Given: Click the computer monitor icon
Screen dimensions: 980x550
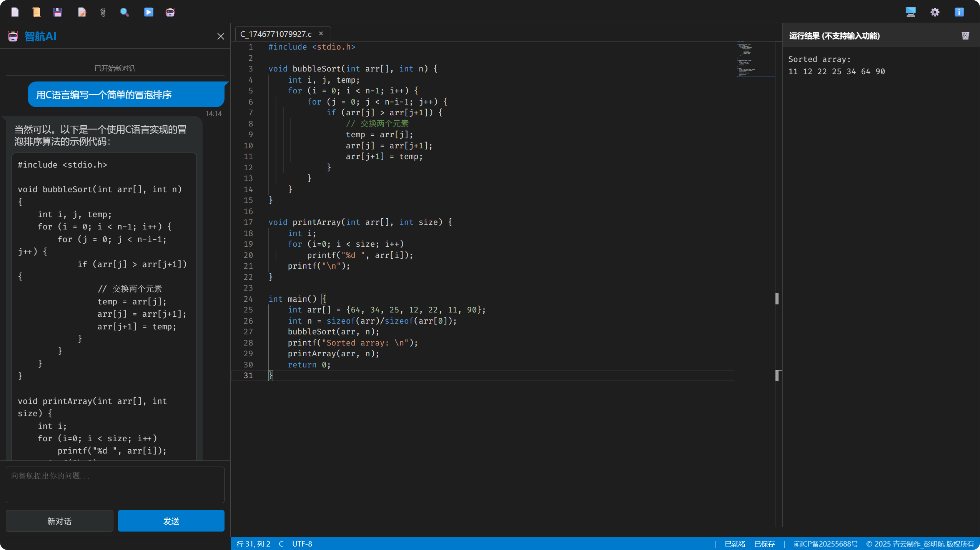Looking at the screenshot, I should pos(910,12).
